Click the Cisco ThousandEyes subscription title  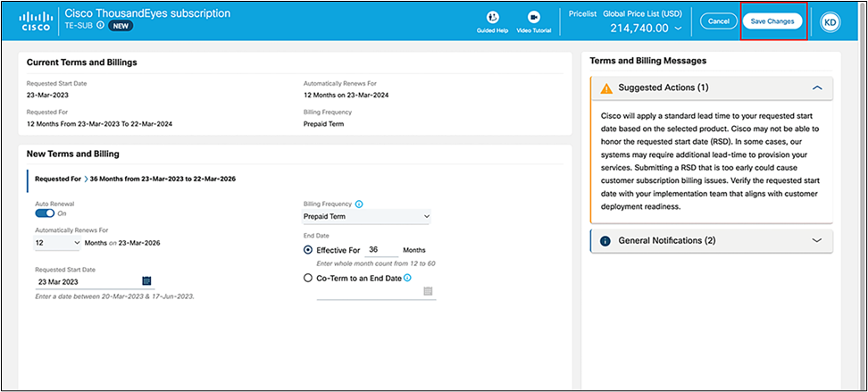pos(148,13)
